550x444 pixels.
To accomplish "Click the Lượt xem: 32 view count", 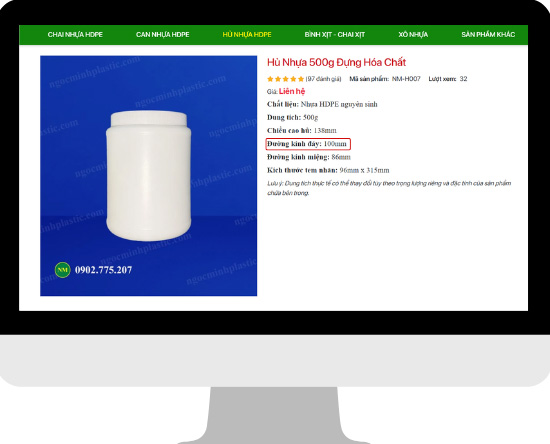I will (x=448, y=79).
